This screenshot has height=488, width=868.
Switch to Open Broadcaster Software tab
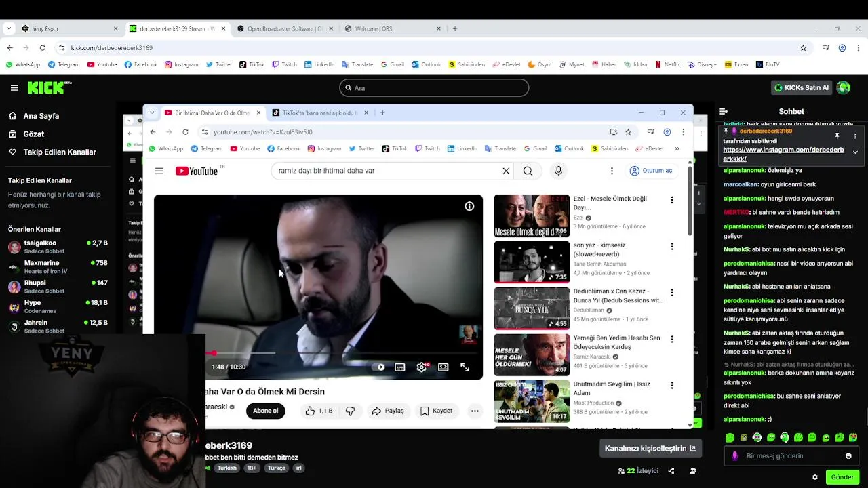pyautogui.click(x=285, y=28)
